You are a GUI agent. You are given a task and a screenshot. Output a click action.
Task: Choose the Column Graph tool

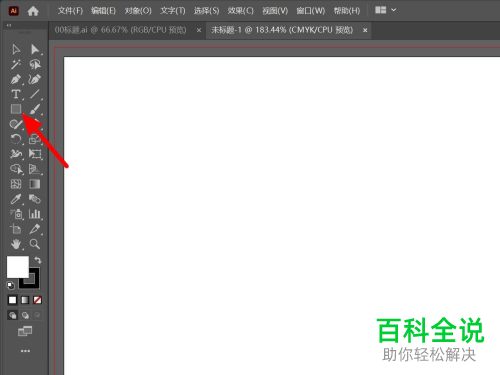pos(35,214)
